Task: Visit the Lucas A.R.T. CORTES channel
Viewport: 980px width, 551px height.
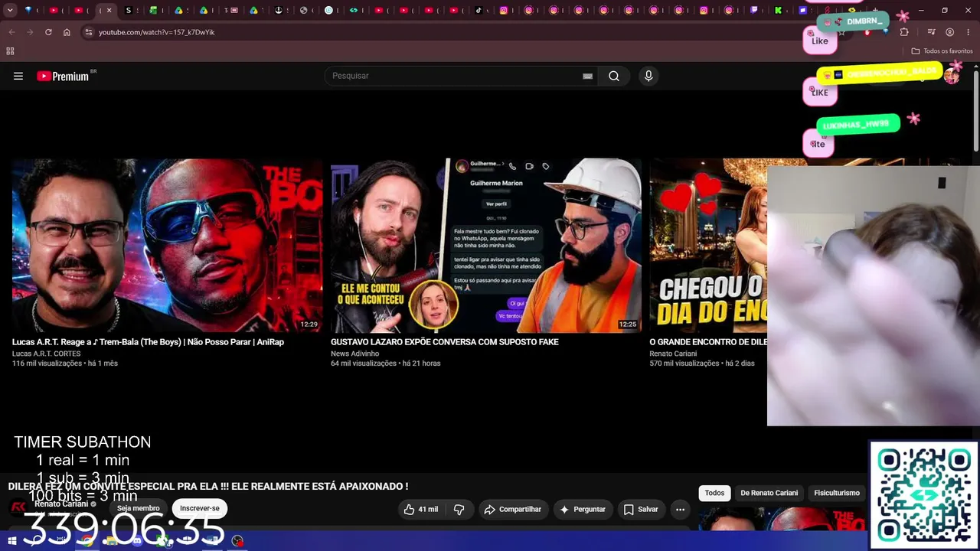Action: coord(46,354)
